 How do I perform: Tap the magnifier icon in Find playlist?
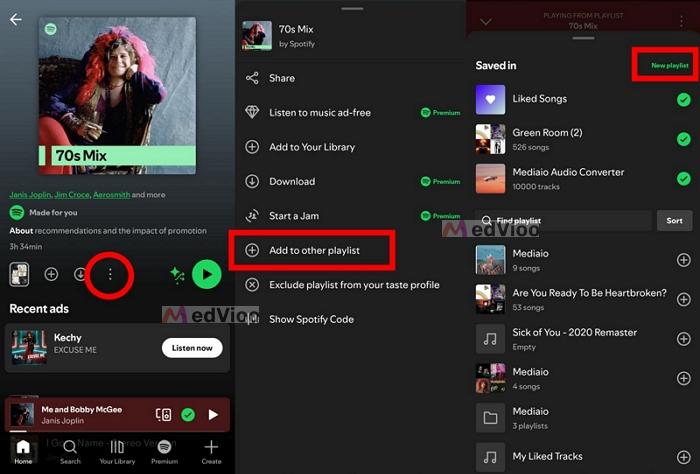point(487,220)
